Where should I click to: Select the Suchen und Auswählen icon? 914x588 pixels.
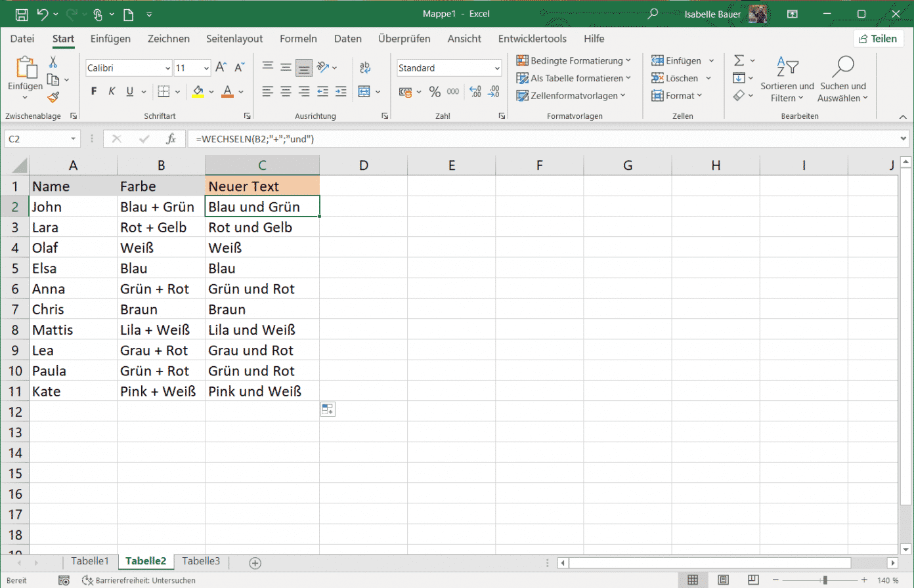pos(843,77)
